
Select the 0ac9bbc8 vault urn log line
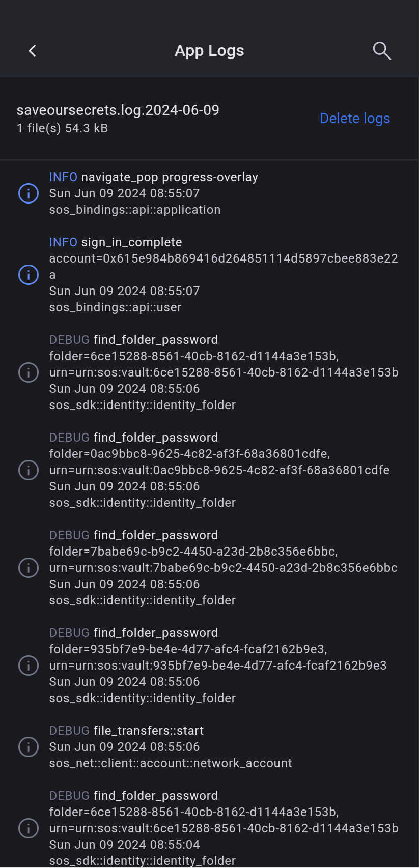tap(219, 470)
